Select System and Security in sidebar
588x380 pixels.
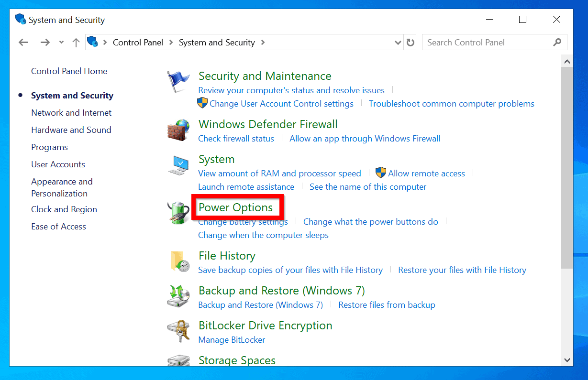pos(72,96)
